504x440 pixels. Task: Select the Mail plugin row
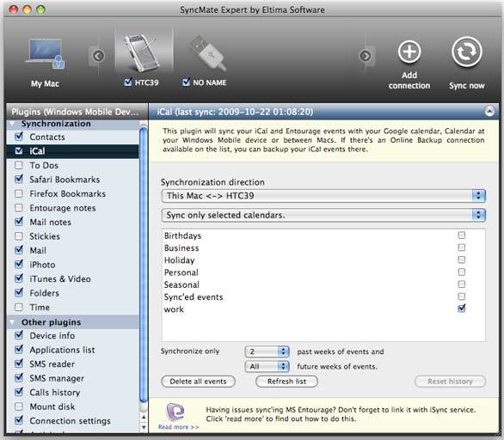tap(72, 250)
